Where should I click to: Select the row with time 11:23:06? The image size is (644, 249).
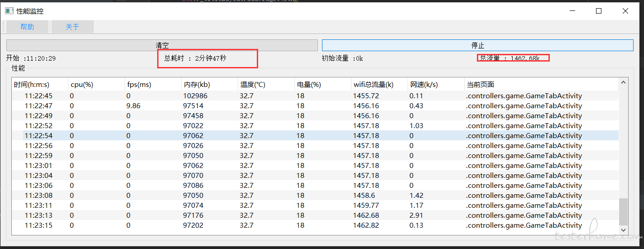tap(315, 185)
